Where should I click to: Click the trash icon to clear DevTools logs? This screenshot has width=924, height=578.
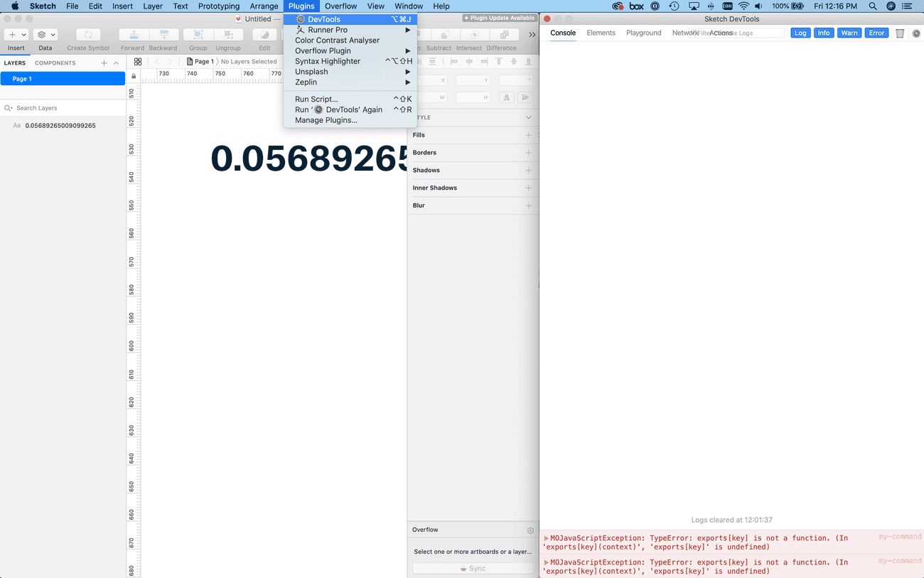click(x=900, y=33)
